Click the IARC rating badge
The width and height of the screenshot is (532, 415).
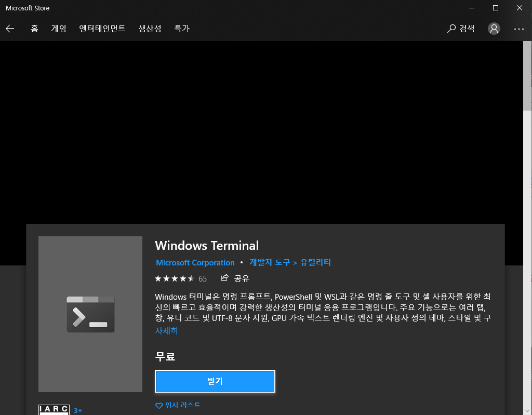(54, 410)
